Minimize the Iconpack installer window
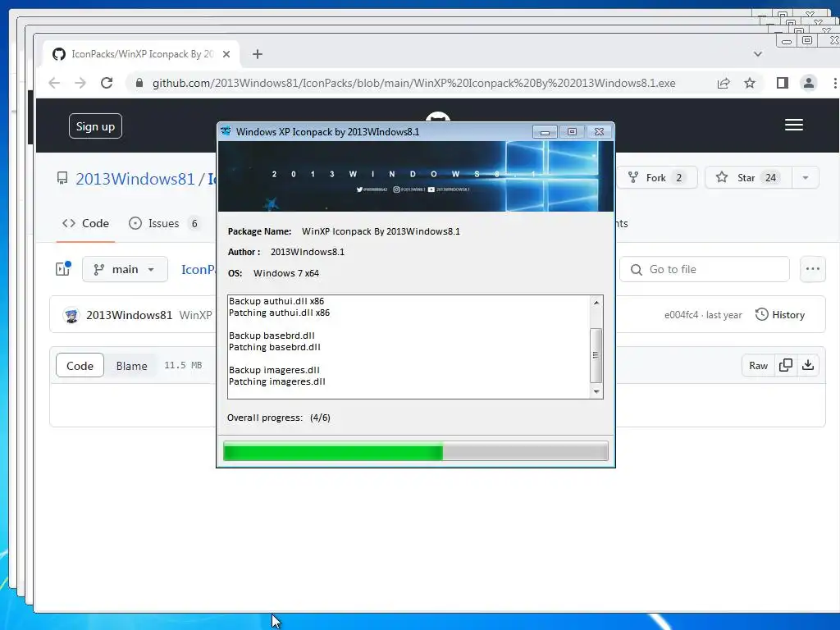This screenshot has width=840, height=630. pos(545,132)
